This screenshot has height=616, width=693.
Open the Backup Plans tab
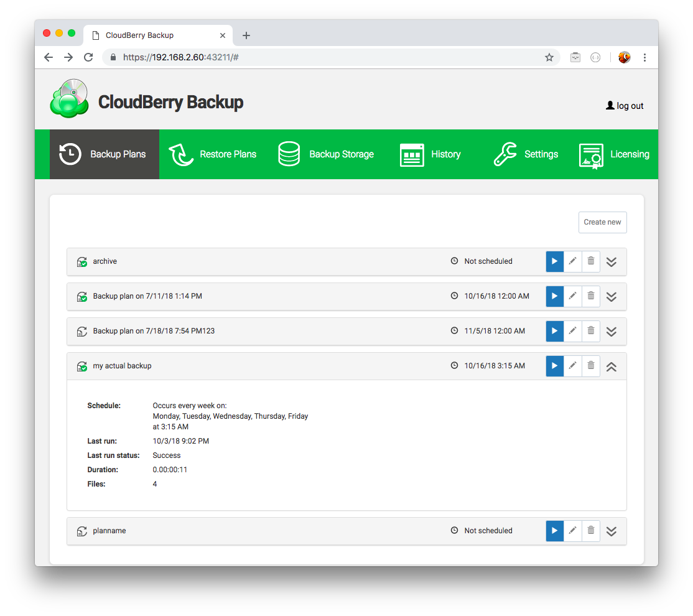tap(105, 154)
